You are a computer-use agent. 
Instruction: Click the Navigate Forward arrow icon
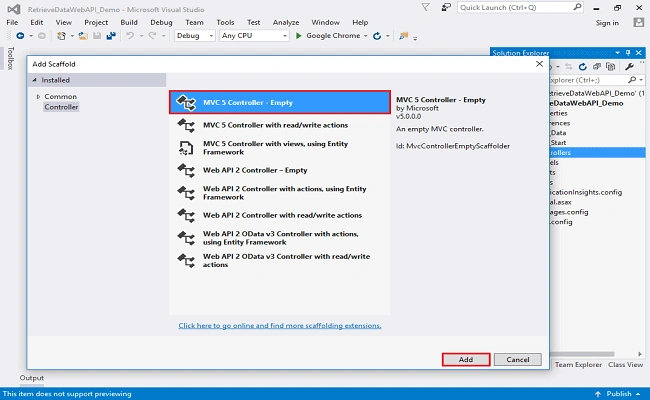(42, 36)
